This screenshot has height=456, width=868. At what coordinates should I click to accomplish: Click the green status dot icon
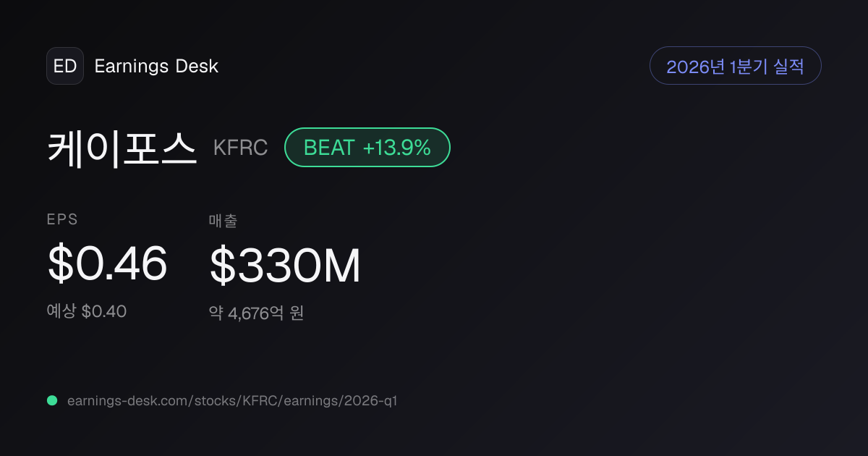pyautogui.click(x=52, y=400)
